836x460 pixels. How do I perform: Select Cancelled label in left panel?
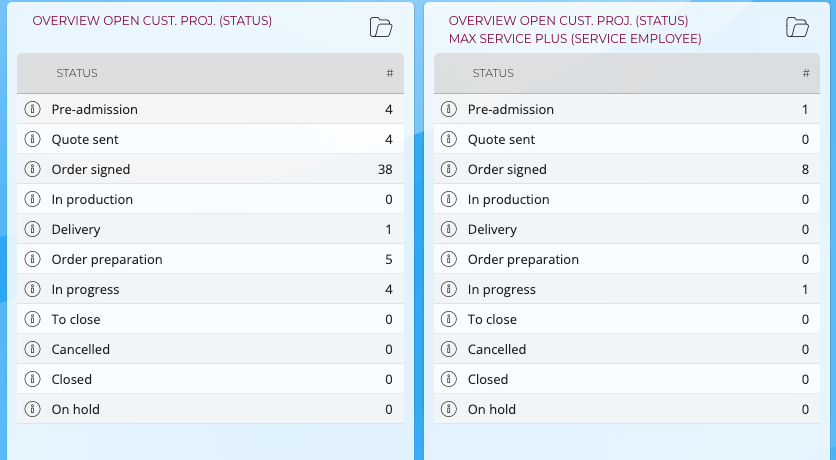81,350
